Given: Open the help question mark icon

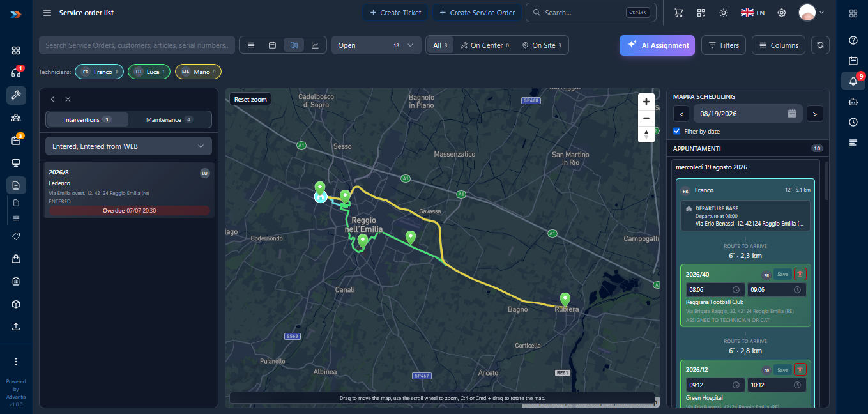Looking at the screenshot, I should tap(853, 40).
